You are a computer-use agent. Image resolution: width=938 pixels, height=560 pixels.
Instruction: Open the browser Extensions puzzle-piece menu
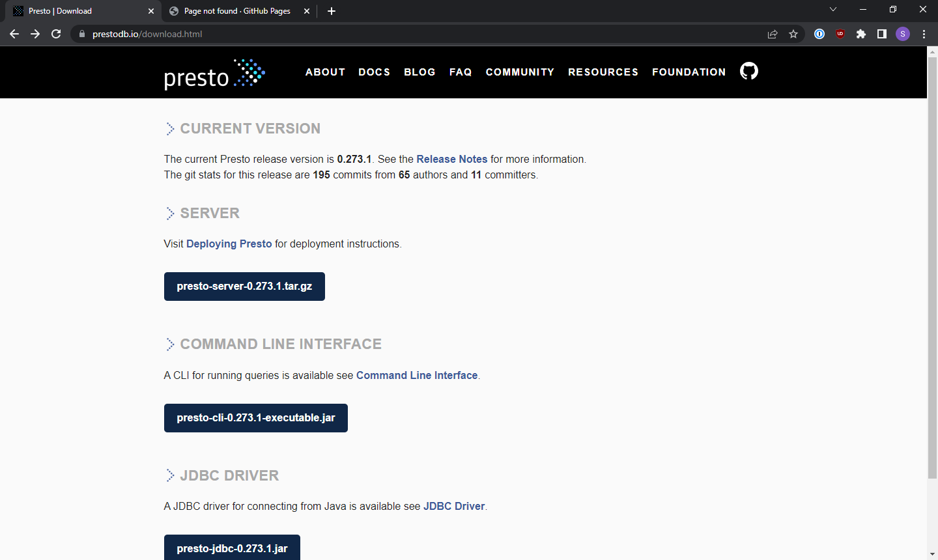point(861,34)
